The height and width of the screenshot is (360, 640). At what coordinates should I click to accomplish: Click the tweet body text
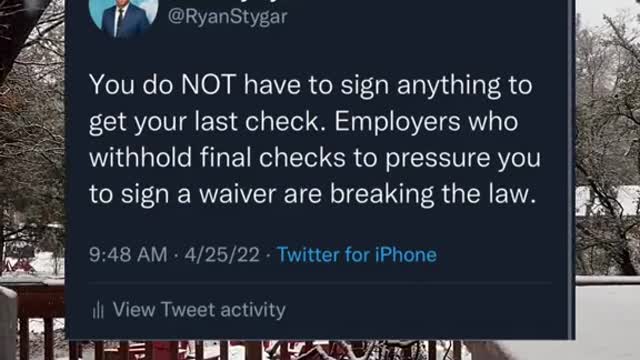tap(315, 139)
